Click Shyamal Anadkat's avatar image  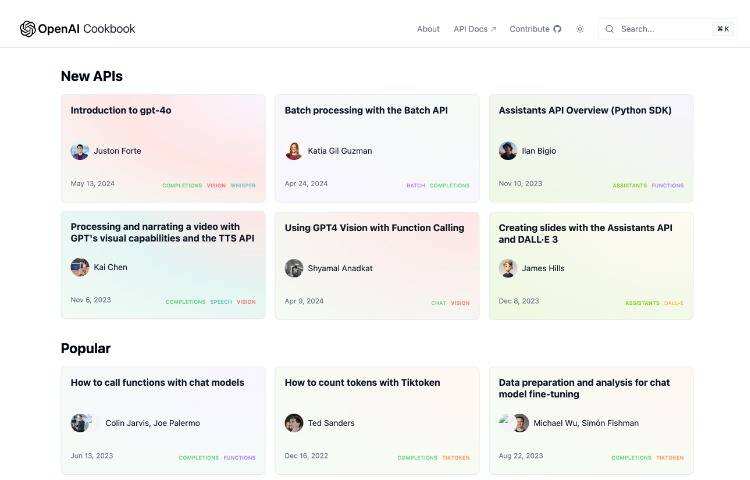(x=294, y=268)
